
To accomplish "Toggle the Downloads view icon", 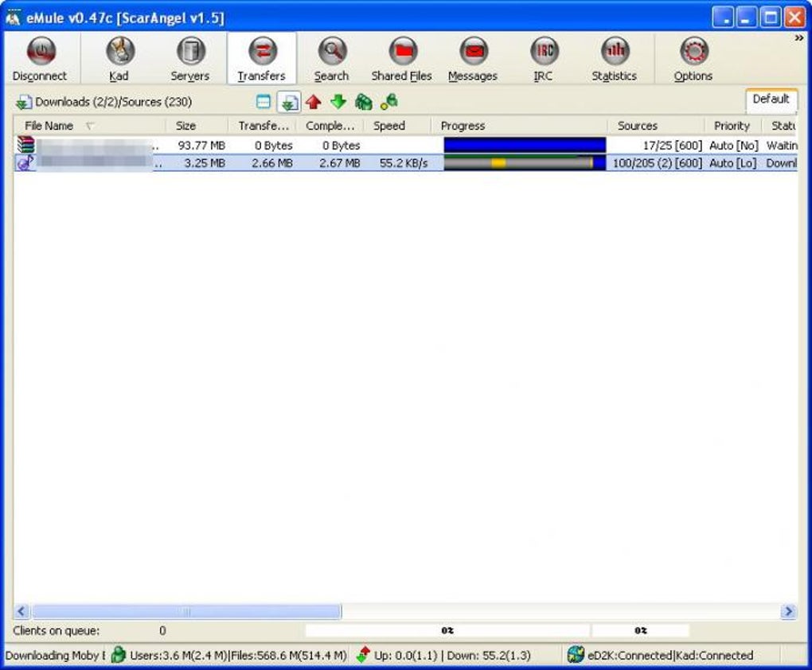I will (289, 102).
